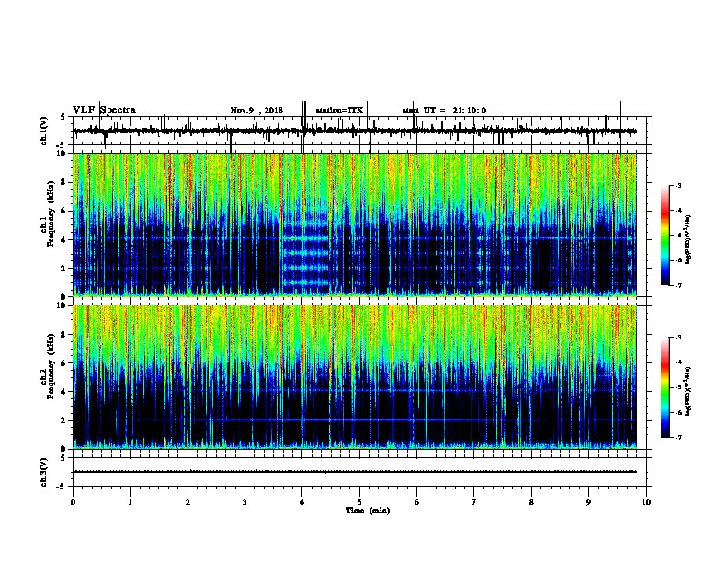Screen dimensions: 728x563
Task: Click the ch.1(V) waveform axis label
Action: [x=44, y=131]
